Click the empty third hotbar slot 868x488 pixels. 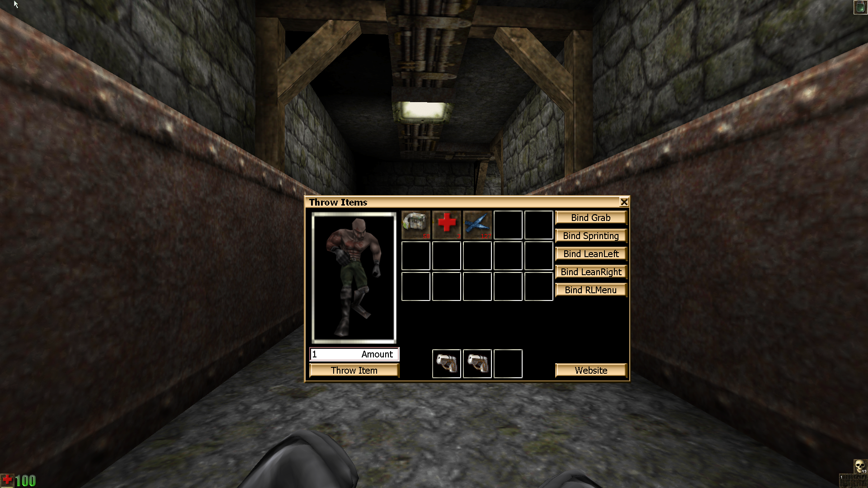507,363
